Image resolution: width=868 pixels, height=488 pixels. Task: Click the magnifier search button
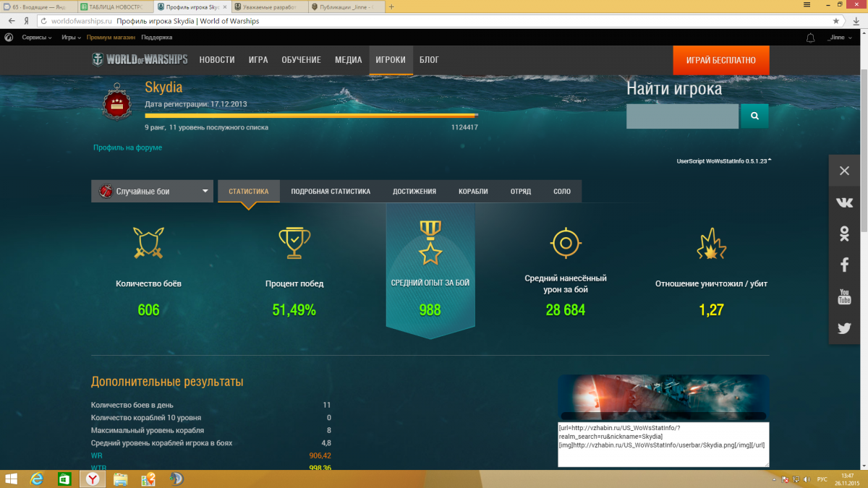[x=754, y=116]
